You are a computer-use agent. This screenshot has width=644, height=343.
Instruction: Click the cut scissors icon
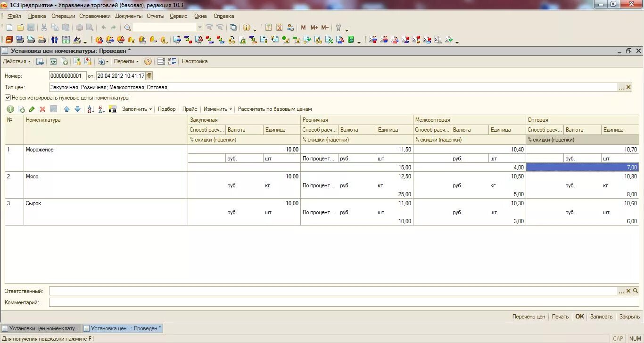(44, 27)
